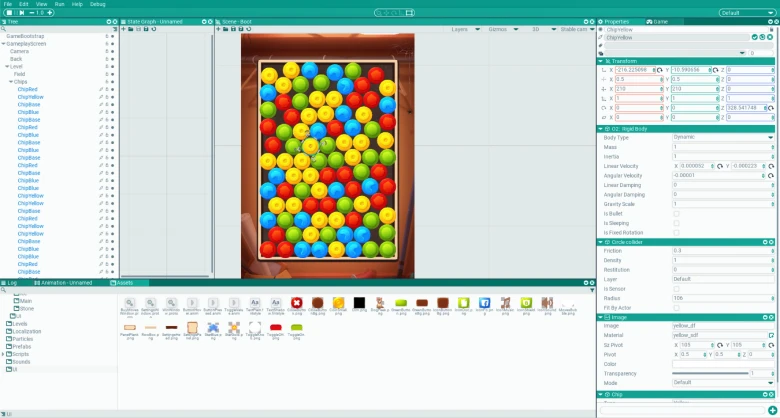Open the Edit menu
The height and width of the screenshot is (418, 780).
pos(23,4)
